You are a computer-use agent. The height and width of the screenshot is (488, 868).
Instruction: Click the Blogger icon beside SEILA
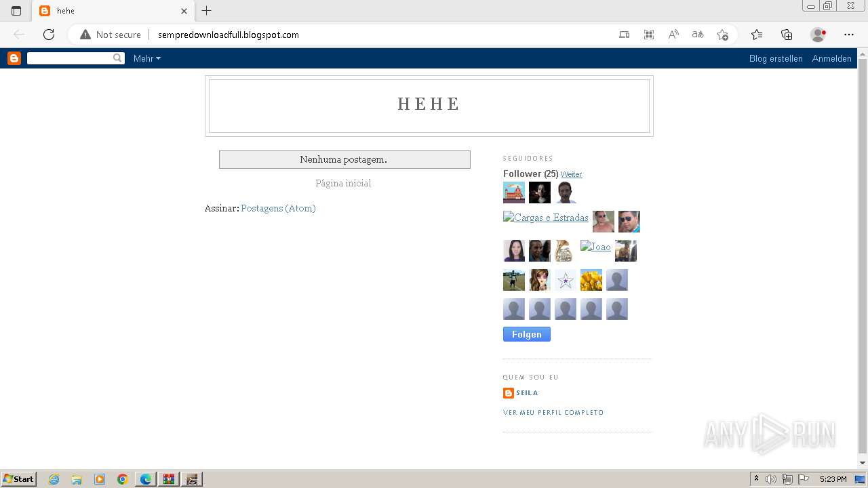[509, 393]
